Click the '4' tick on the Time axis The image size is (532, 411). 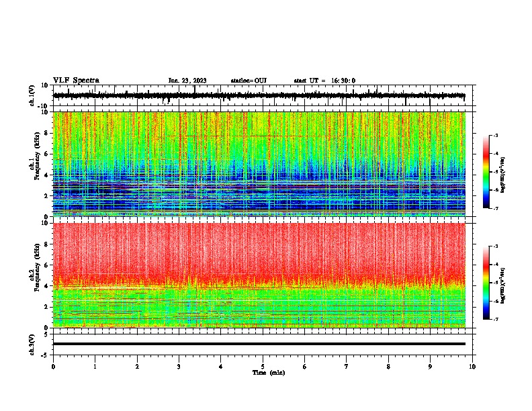point(221,367)
